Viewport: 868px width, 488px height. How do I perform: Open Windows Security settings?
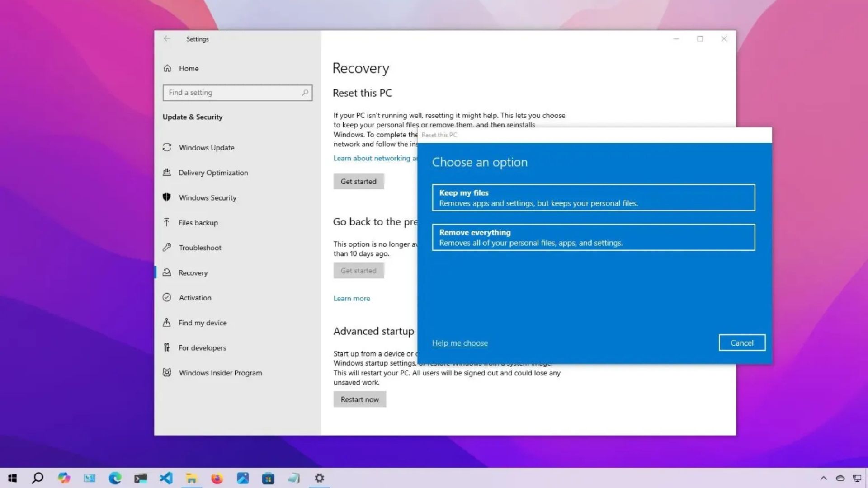[x=208, y=197]
